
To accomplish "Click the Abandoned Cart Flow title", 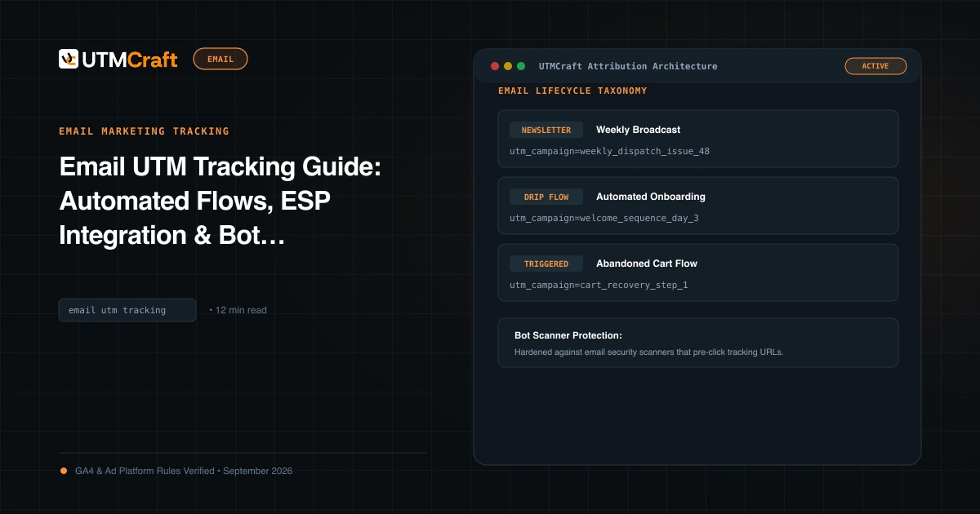I will (x=647, y=264).
